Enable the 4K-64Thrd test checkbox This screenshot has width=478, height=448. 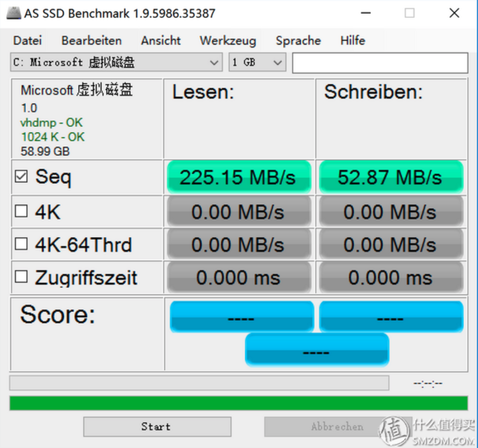[x=21, y=244]
